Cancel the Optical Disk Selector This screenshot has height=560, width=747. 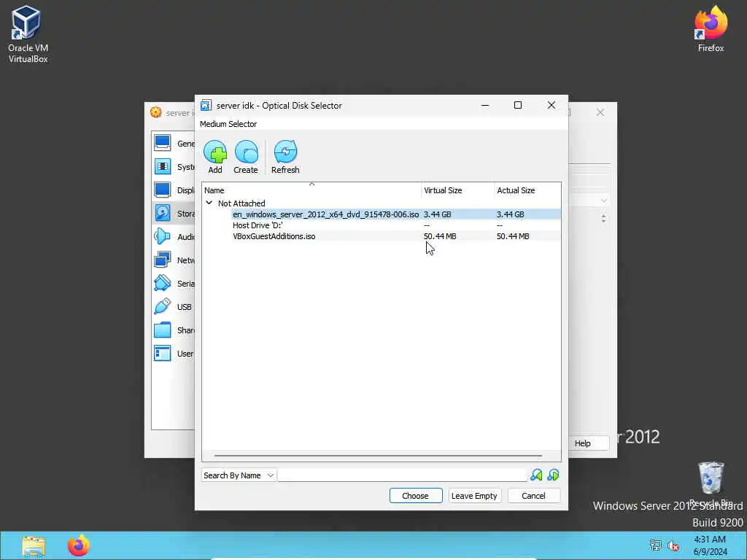click(x=533, y=496)
